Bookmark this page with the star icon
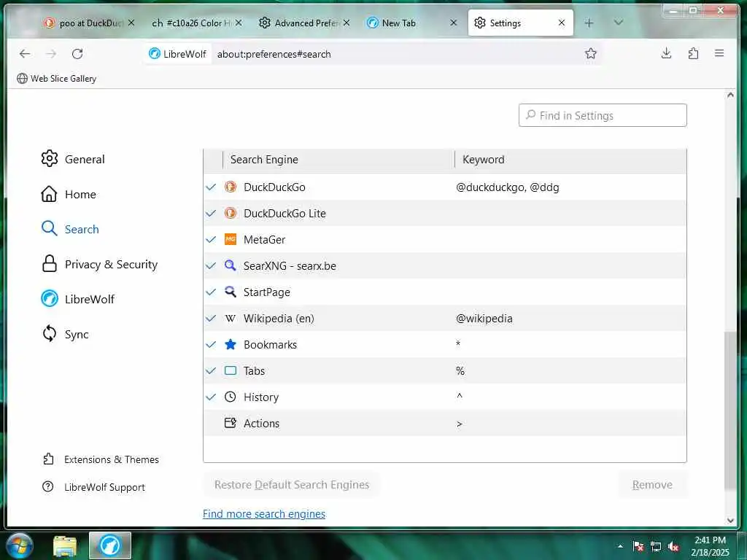Viewport: 747px width, 560px height. click(591, 53)
